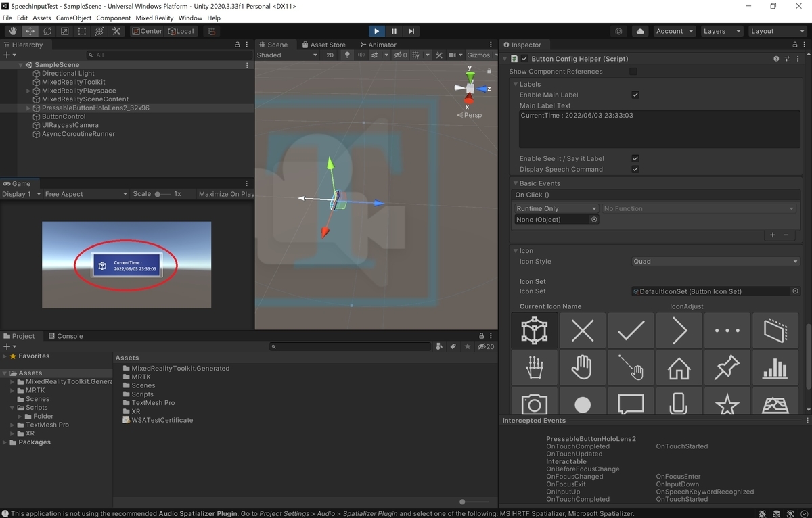
Task: Select the home icon thumbnail
Action: [x=679, y=368]
